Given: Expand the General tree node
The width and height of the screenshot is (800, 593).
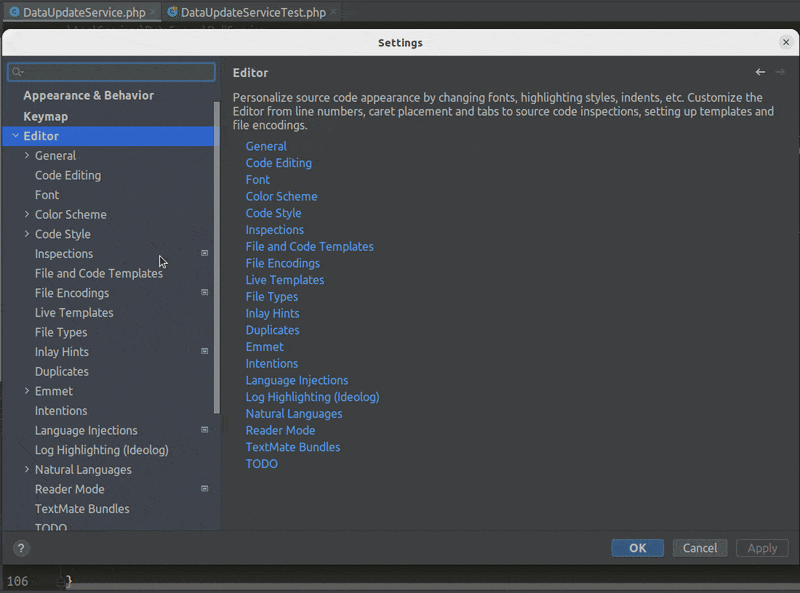Looking at the screenshot, I should click(27, 155).
